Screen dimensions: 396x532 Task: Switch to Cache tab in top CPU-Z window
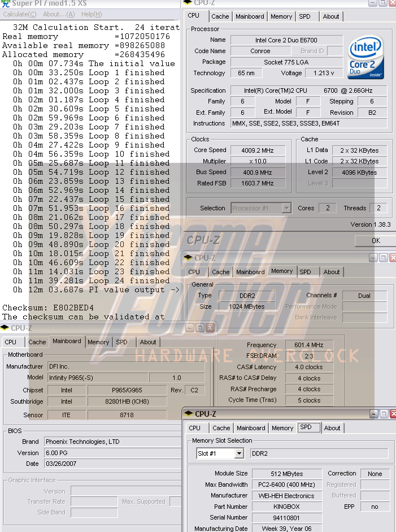[x=220, y=16]
